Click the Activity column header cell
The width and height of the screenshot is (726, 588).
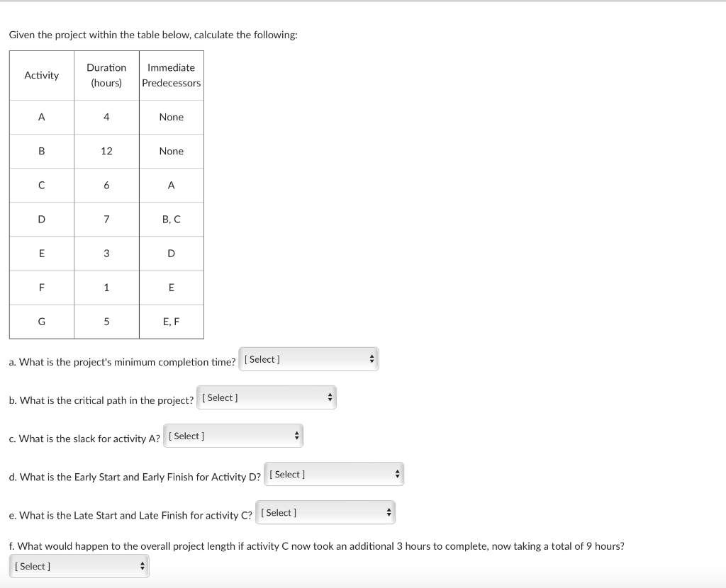[x=42, y=74]
